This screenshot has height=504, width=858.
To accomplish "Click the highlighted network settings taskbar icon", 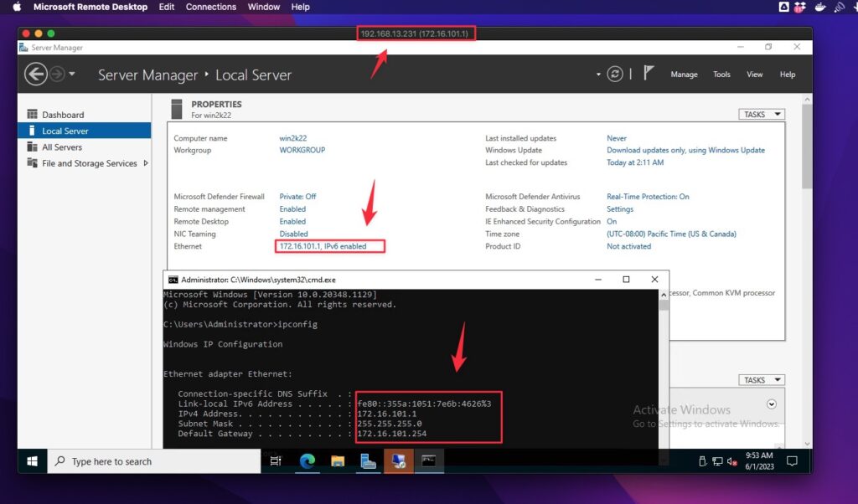I will point(398,461).
